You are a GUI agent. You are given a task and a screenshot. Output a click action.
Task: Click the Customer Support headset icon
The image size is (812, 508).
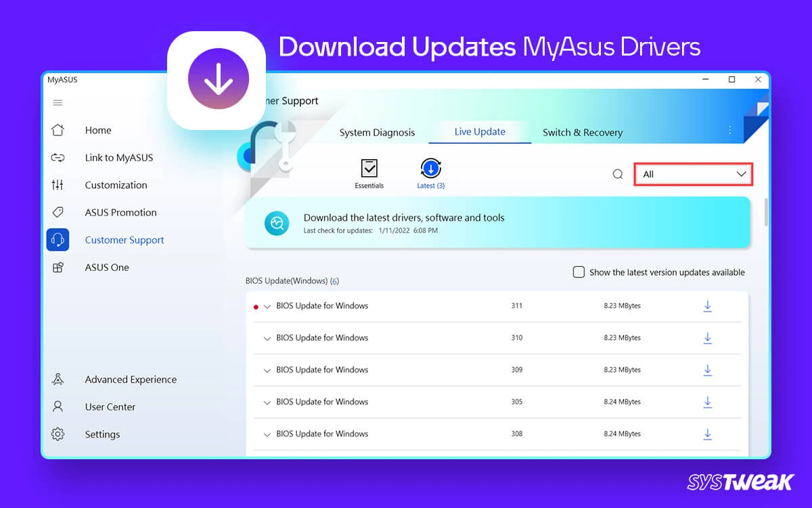(x=58, y=240)
